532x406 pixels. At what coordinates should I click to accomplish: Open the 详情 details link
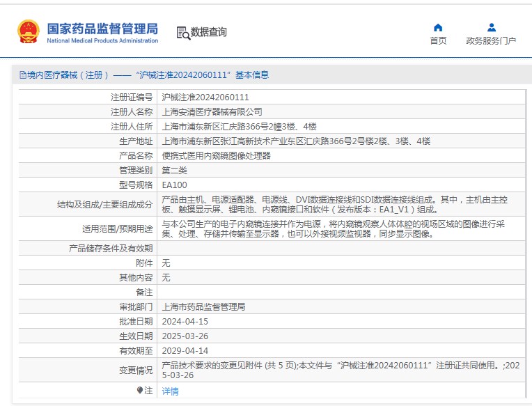point(170,391)
